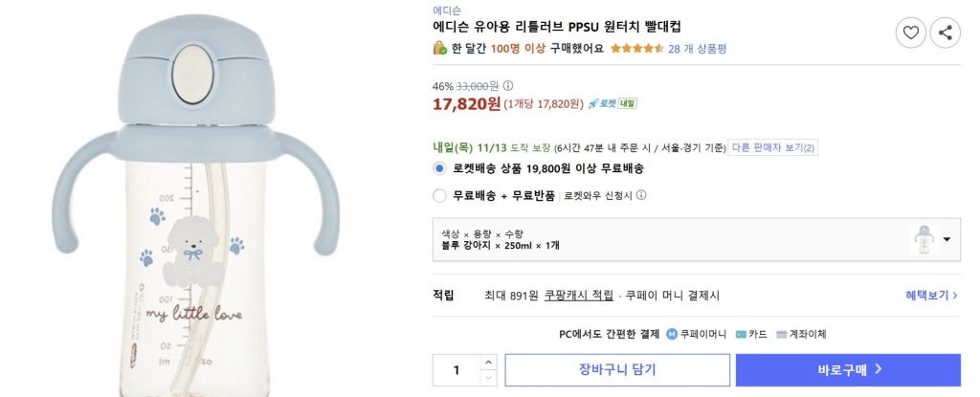Click the star rating icons
The width and height of the screenshot is (980, 397).
pyautogui.click(x=636, y=49)
